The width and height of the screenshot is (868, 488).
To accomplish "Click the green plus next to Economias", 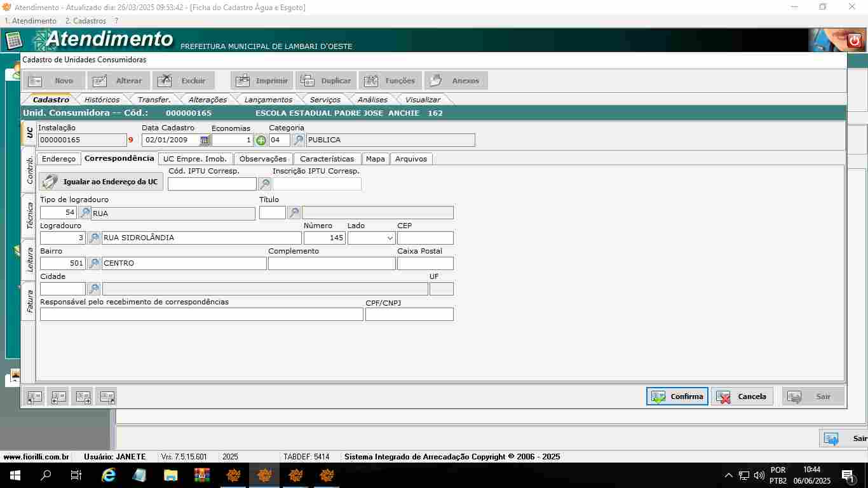I will [261, 140].
